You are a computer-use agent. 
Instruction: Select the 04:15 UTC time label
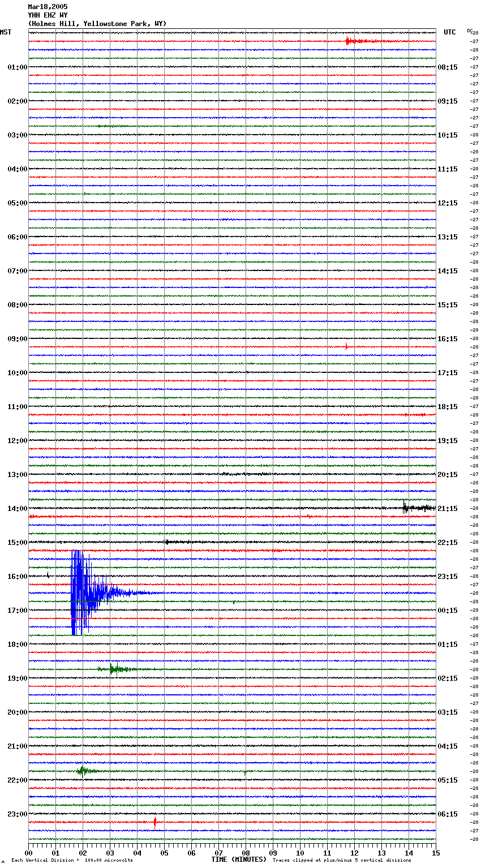click(448, 746)
